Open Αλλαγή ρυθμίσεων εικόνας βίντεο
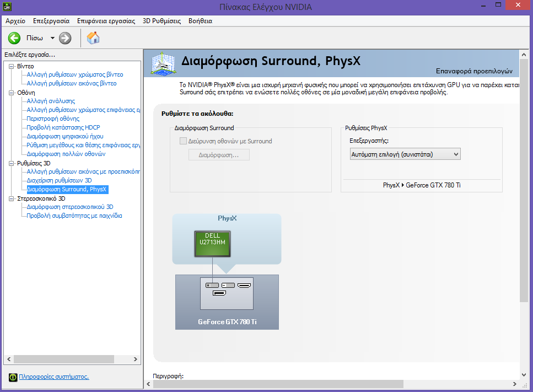 [72, 83]
